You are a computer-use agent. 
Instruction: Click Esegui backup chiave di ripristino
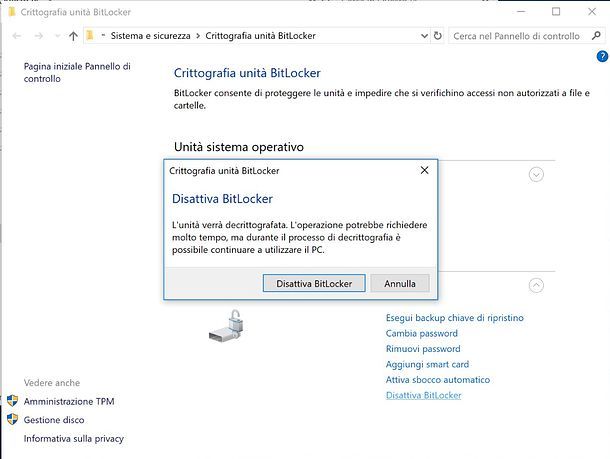(454, 318)
